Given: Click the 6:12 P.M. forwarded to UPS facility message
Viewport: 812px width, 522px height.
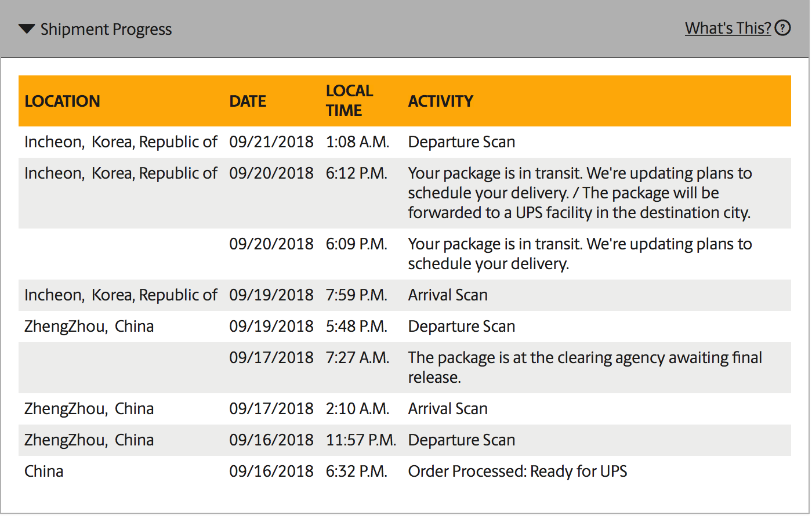Looking at the screenshot, I should pos(580,193).
